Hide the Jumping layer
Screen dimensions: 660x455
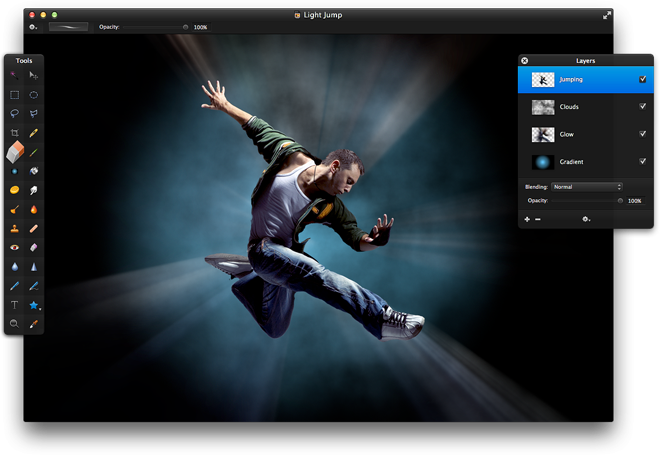click(642, 79)
